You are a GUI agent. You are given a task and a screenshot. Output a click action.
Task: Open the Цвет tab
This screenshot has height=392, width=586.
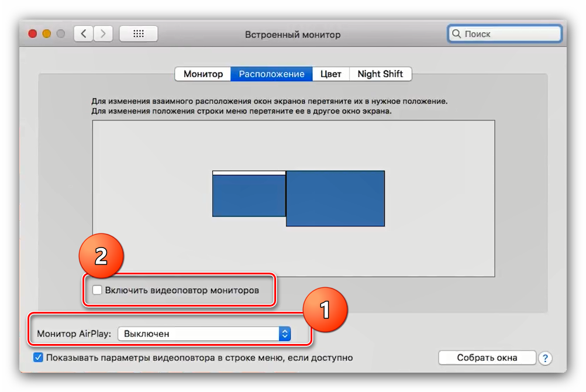330,74
